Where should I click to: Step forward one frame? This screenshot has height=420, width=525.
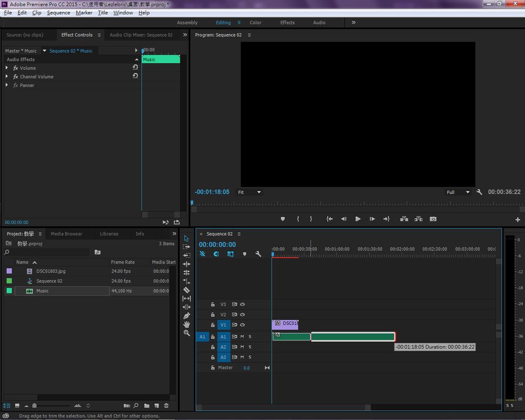click(372, 219)
